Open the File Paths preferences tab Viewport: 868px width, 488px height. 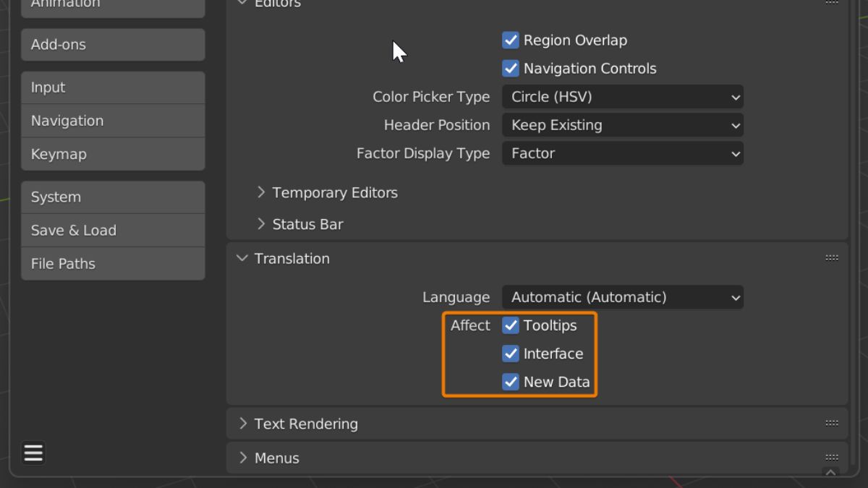[x=113, y=264]
